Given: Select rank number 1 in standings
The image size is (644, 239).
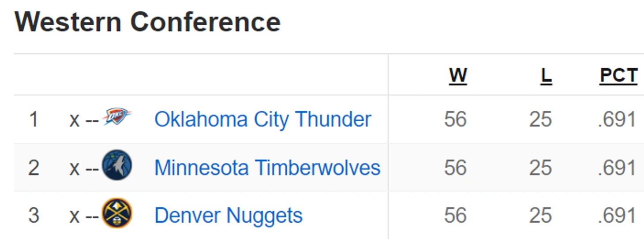Looking at the screenshot, I should [x=34, y=119].
